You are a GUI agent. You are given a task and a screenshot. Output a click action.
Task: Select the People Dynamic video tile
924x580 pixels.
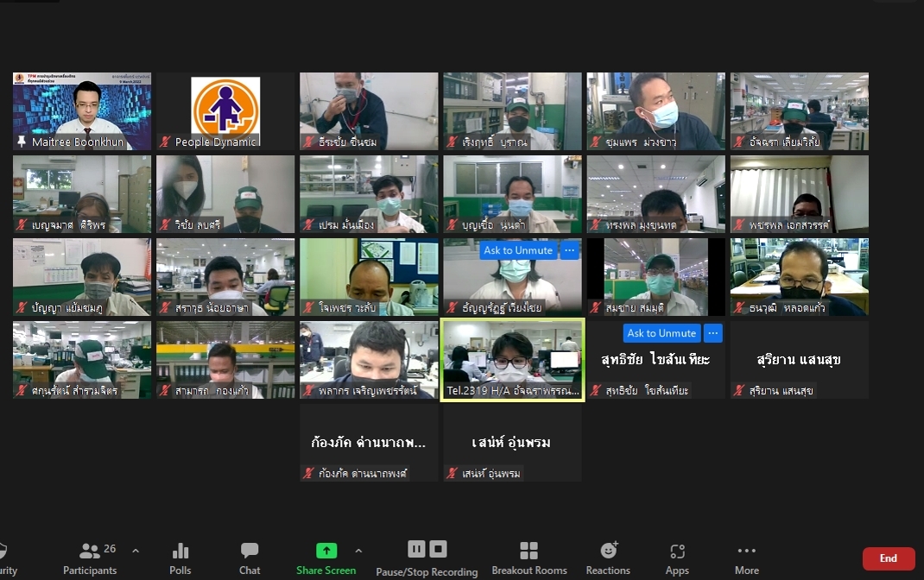pyautogui.click(x=225, y=110)
